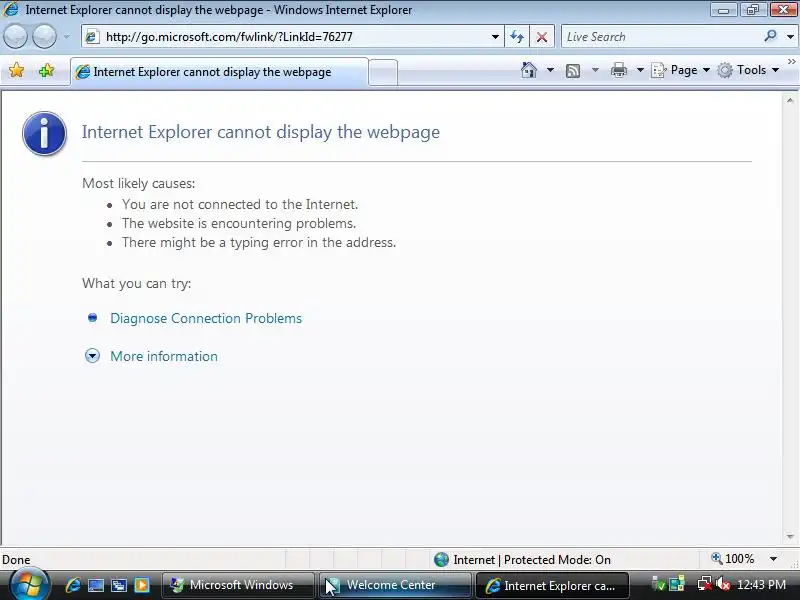Click the RSS Feeds icon
Viewport: 800px width, 600px height.
[573, 70]
